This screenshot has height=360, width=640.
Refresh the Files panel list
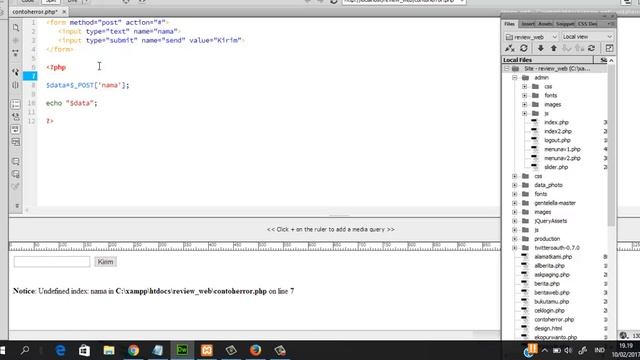(x=524, y=48)
